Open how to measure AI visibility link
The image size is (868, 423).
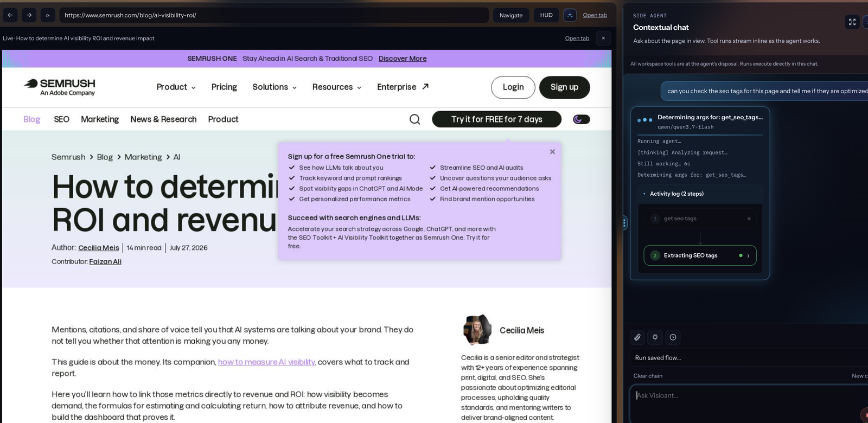click(266, 362)
